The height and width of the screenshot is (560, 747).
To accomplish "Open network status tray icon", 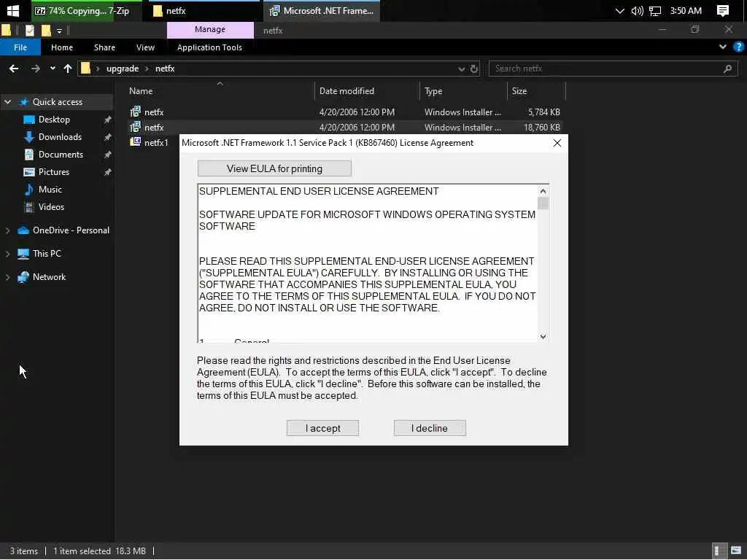I will [x=655, y=10].
